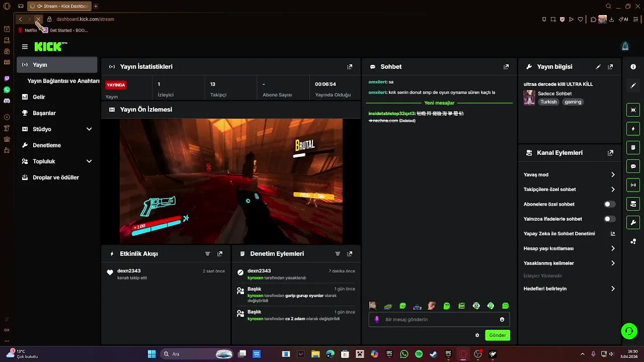Open Hesap yaşı kısıtlaması settings
Viewport: 644px width, 362px height.
(569, 248)
